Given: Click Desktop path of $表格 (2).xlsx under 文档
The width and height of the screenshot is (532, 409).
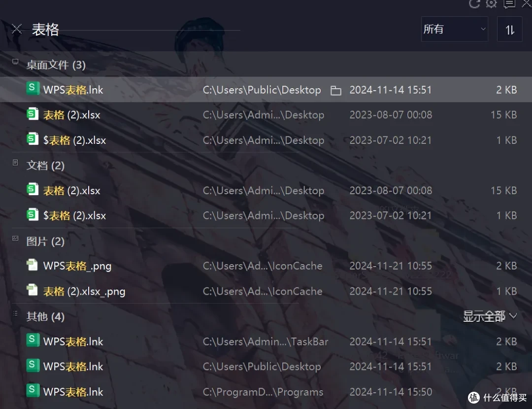Looking at the screenshot, I should click(x=263, y=216).
